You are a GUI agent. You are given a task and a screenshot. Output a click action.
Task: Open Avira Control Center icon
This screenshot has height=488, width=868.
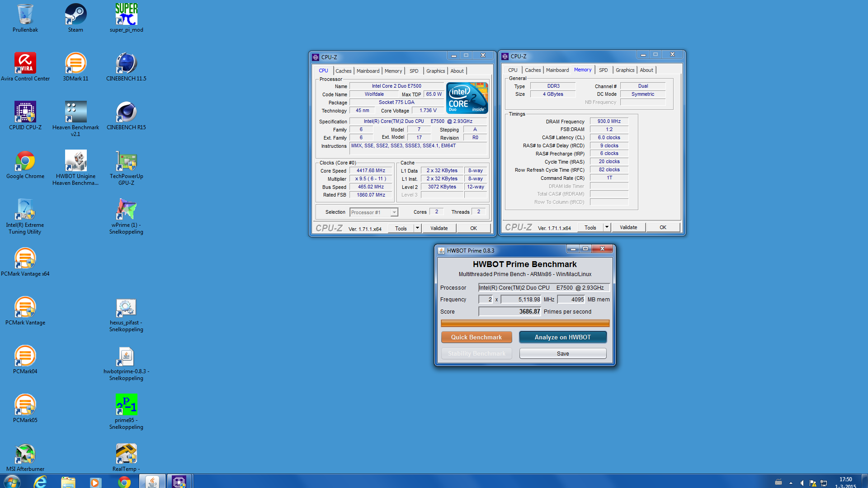tap(25, 67)
